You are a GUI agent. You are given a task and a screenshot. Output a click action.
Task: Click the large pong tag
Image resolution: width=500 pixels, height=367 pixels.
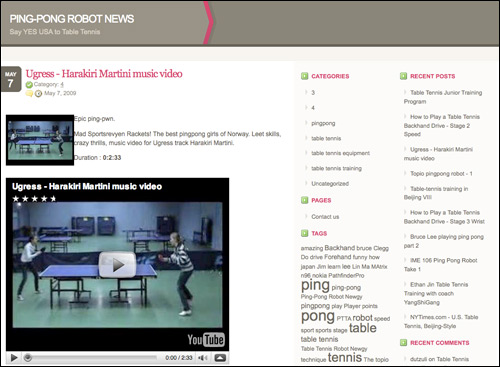click(x=318, y=316)
